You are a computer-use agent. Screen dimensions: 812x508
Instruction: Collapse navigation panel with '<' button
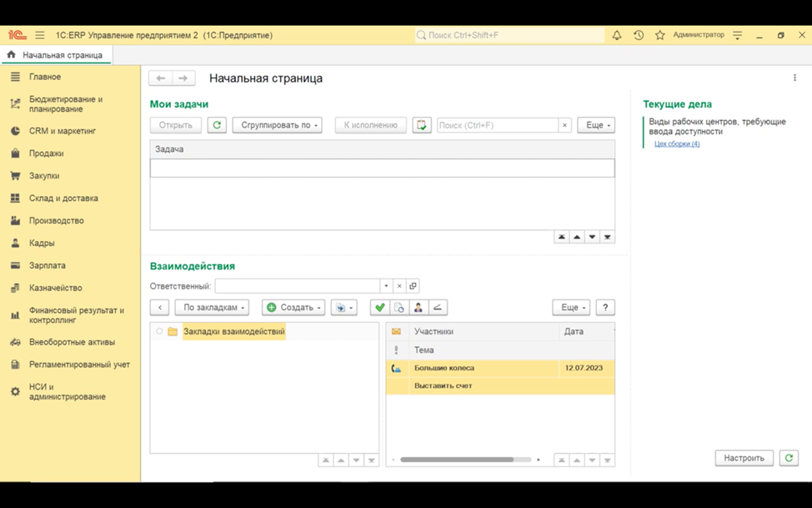pos(160,308)
